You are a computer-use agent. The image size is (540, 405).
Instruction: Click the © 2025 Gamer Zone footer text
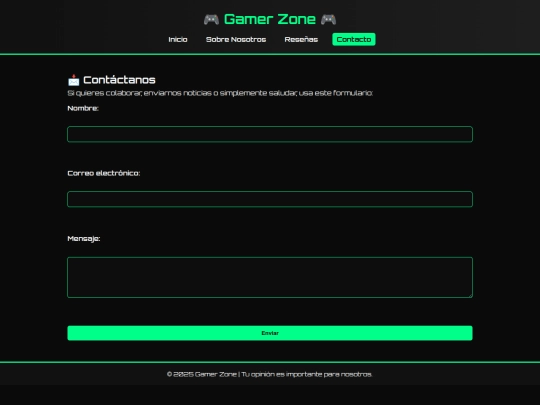[x=270, y=374]
